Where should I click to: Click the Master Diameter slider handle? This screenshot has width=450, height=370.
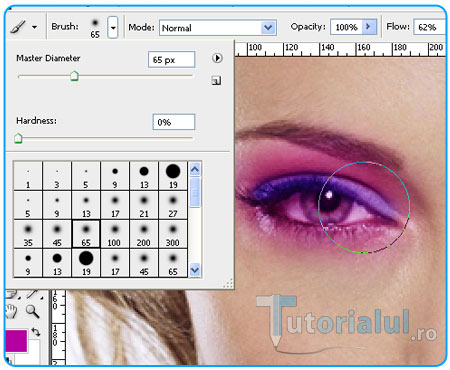pos(74,76)
